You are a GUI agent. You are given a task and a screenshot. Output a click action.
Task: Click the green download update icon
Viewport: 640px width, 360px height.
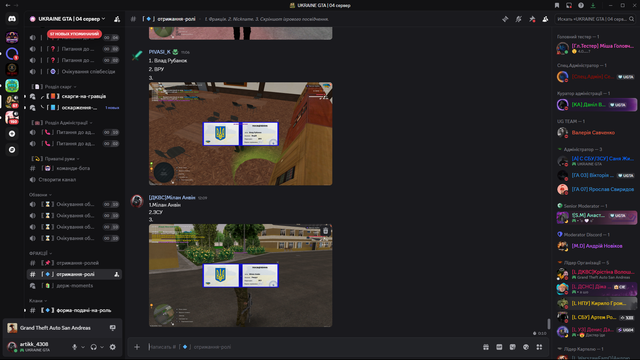pyautogui.click(x=593, y=5)
